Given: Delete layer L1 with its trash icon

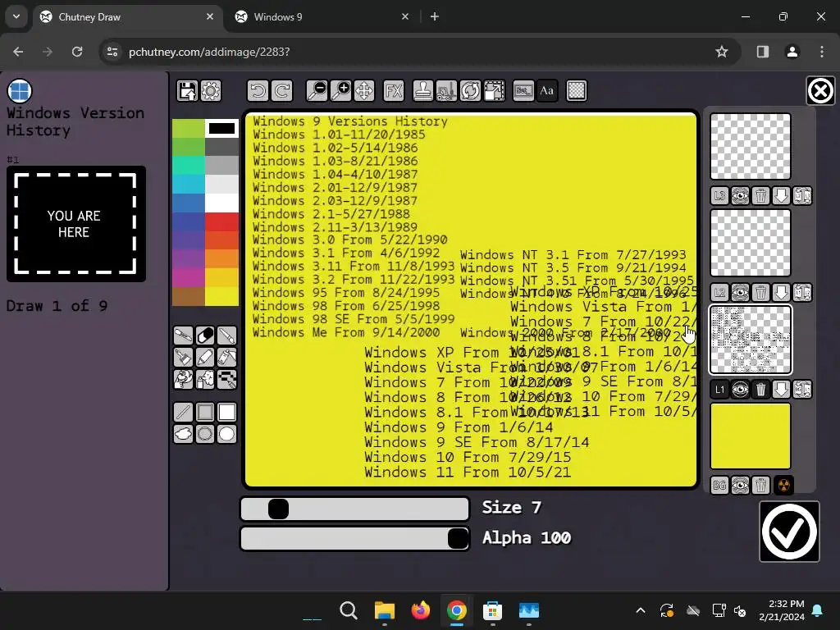Looking at the screenshot, I should click(x=760, y=390).
